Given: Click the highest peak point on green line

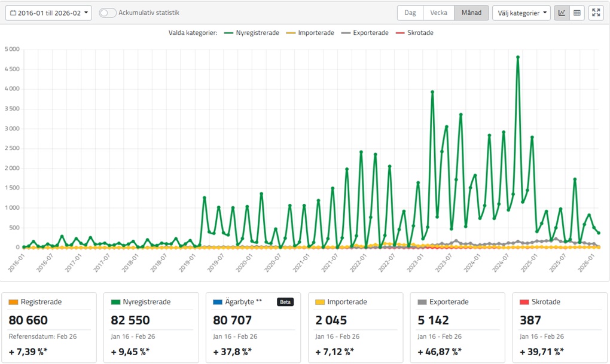Looking at the screenshot, I should click(518, 57).
